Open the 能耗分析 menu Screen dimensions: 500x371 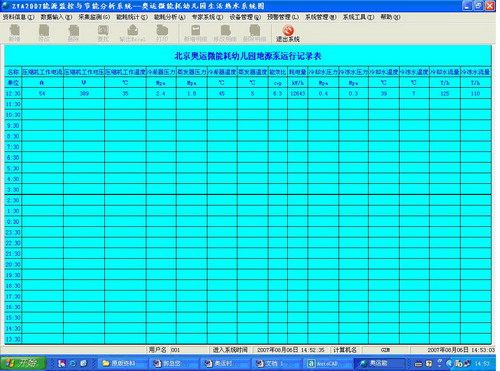(x=169, y=17)
